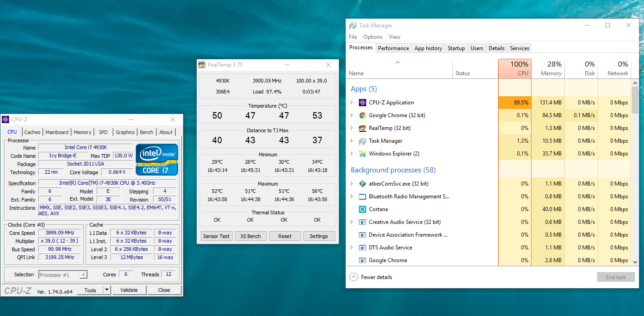Switch to the App history tab
Viewport: 644px width, 316px height.
click(x=428, y=48)
